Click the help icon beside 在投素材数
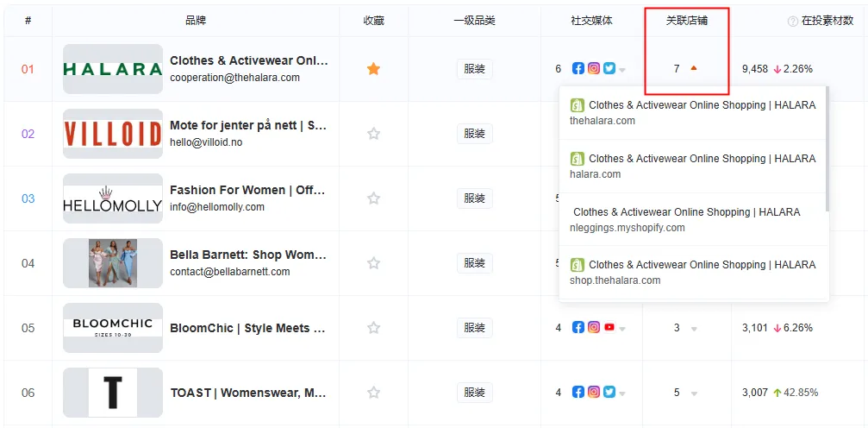This screenshot has width=868, height=428. click(x=793, y=21)
